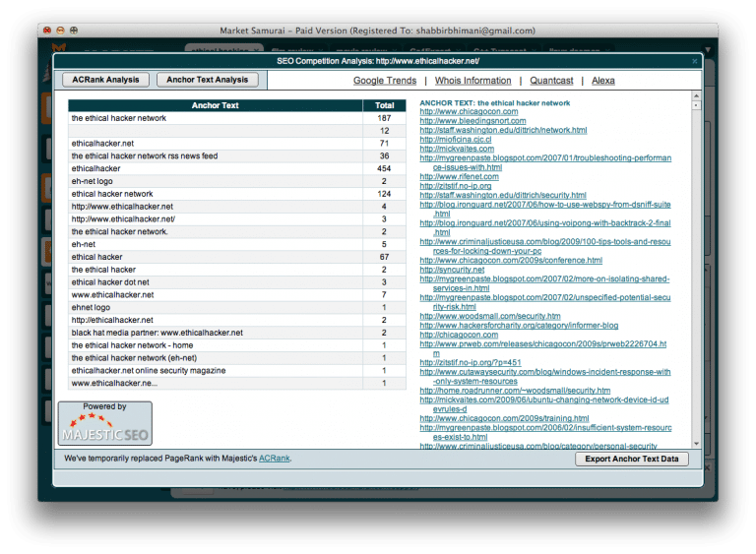The width and height of the screenshot is (756, 554).
Task: Select the 'ethical hacker dot net' row
Action: (x=236, y=282)
